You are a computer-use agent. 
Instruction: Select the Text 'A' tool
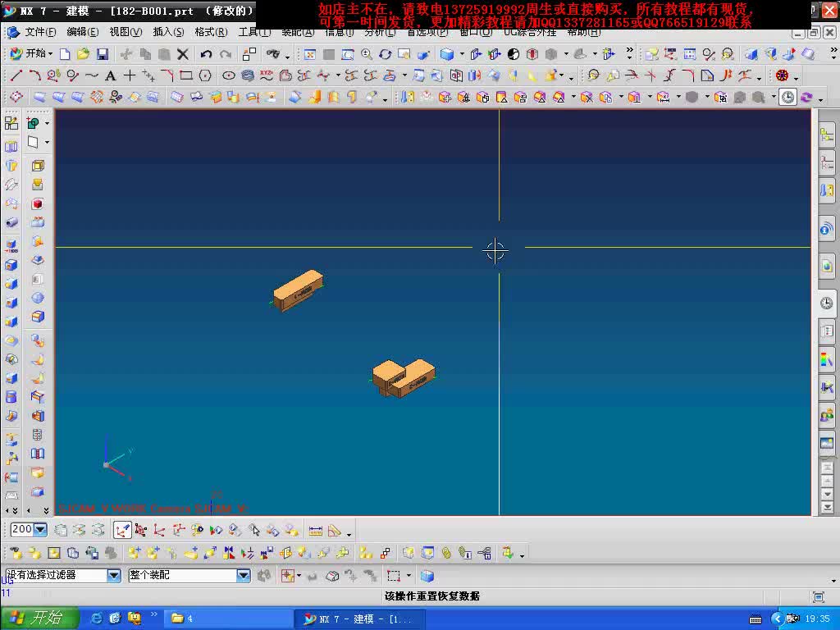[x=111, y=75]
